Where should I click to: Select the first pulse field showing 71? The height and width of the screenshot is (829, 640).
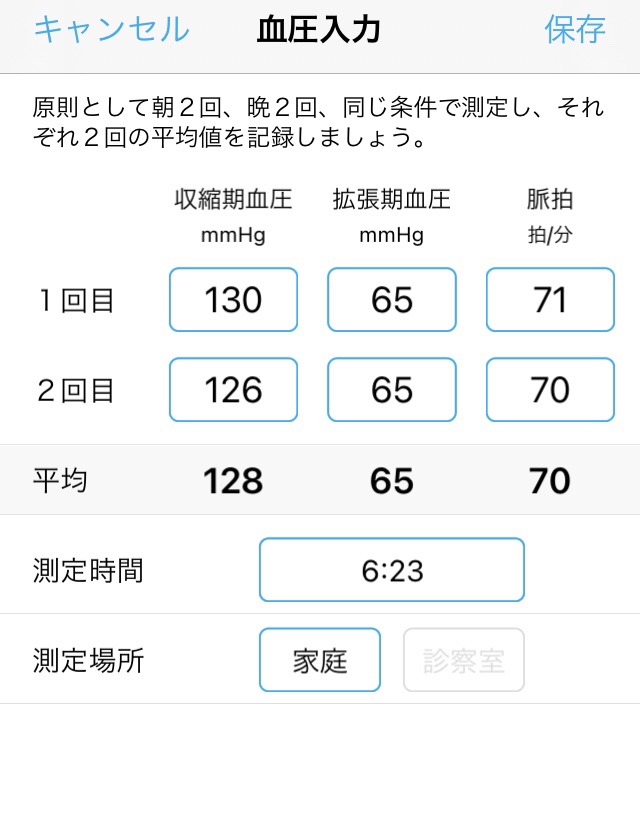550,300
